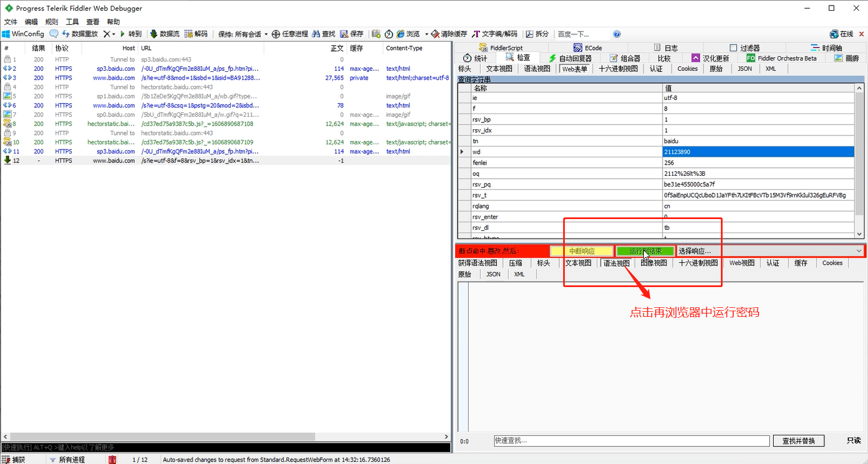Click the 清除缓存 clear cache icon
Screen dimensions: 868x464
click(x=435, y=34)
